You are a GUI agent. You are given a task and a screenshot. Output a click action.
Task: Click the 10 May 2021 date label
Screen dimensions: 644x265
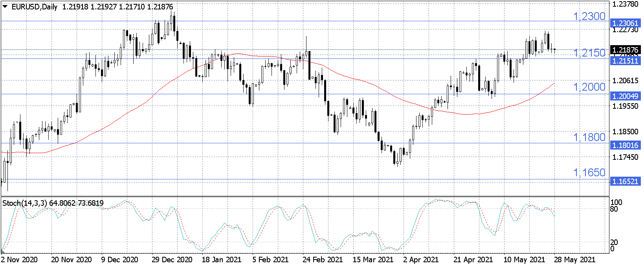pos(524,260)
